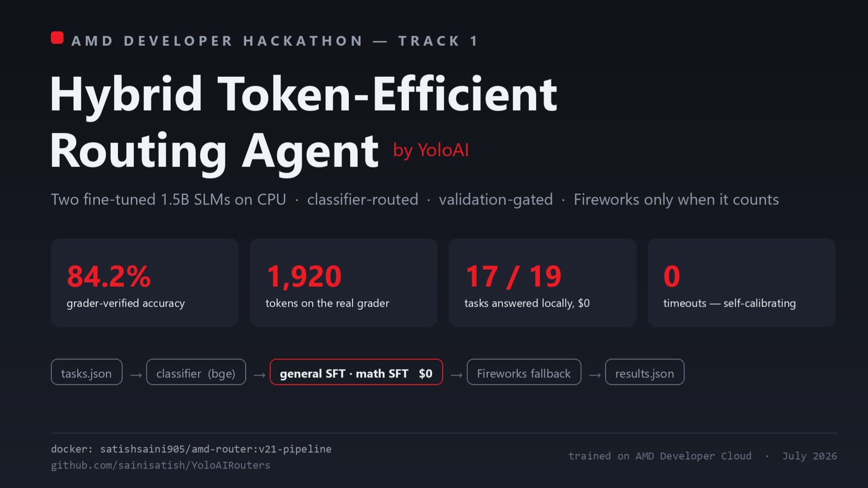Click the Fireworks fallback pipeline box

(524, 372)
